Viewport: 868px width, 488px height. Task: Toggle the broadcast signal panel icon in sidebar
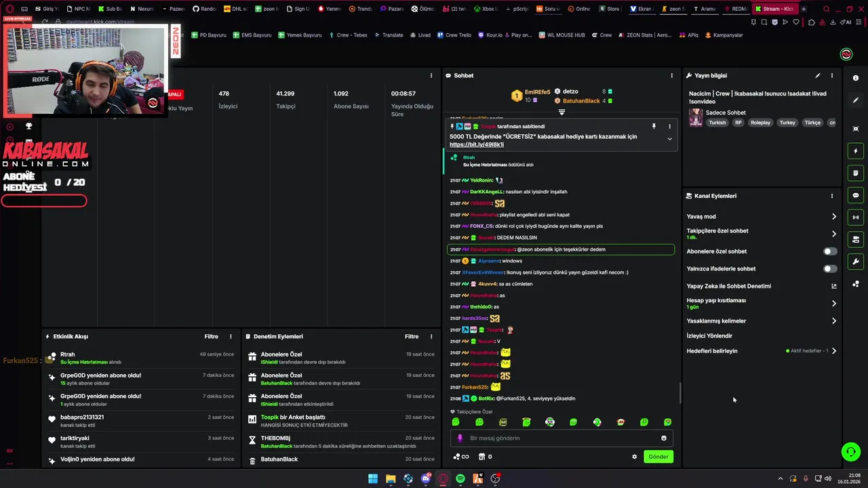[856, 218]
